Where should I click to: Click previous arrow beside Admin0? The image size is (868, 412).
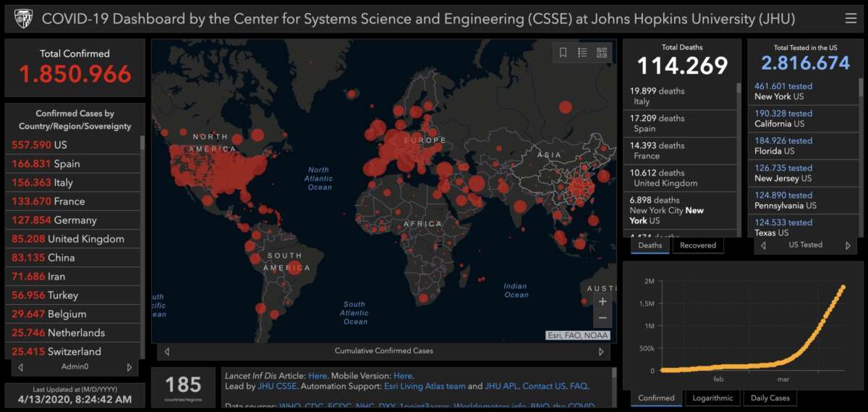[20, 368]
